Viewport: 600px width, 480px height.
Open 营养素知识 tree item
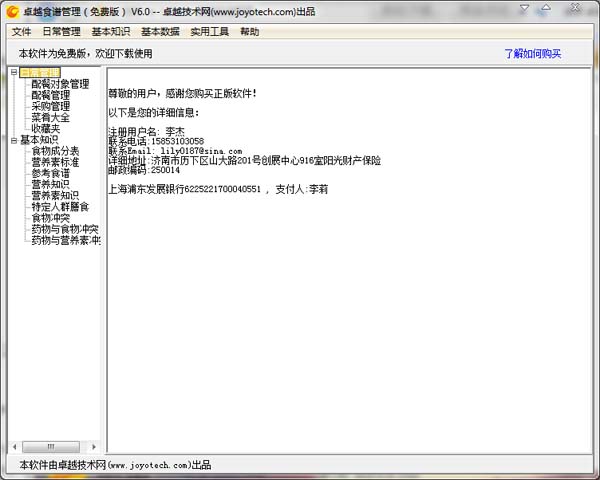[55, 196]
